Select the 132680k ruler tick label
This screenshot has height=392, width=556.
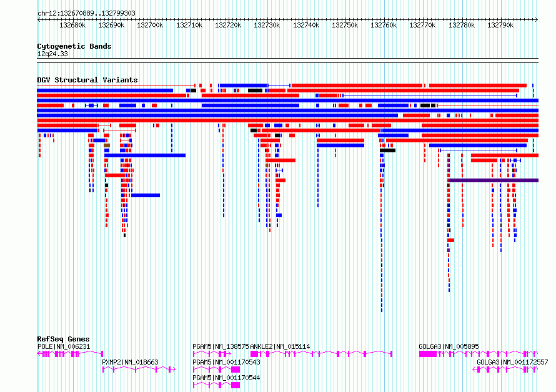(72, 25)
